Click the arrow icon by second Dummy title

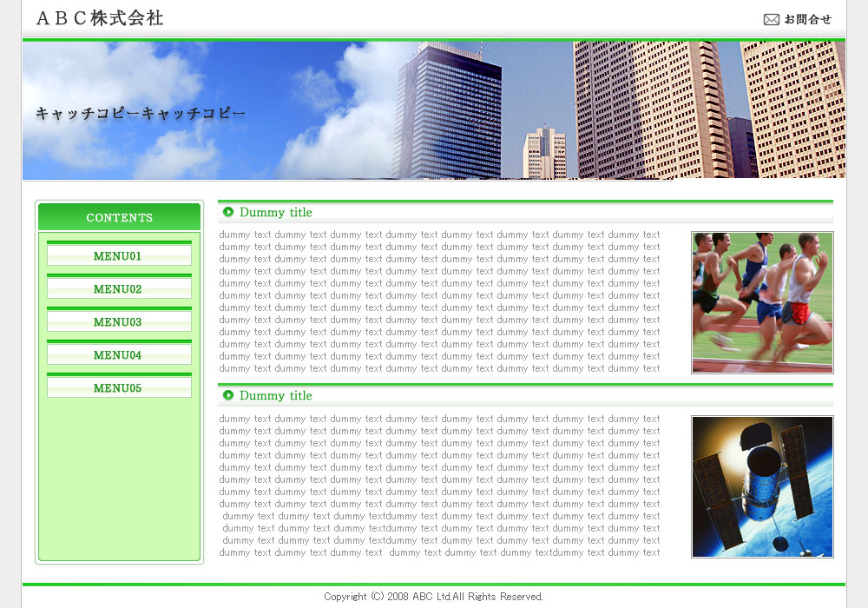tap(228, 395)
